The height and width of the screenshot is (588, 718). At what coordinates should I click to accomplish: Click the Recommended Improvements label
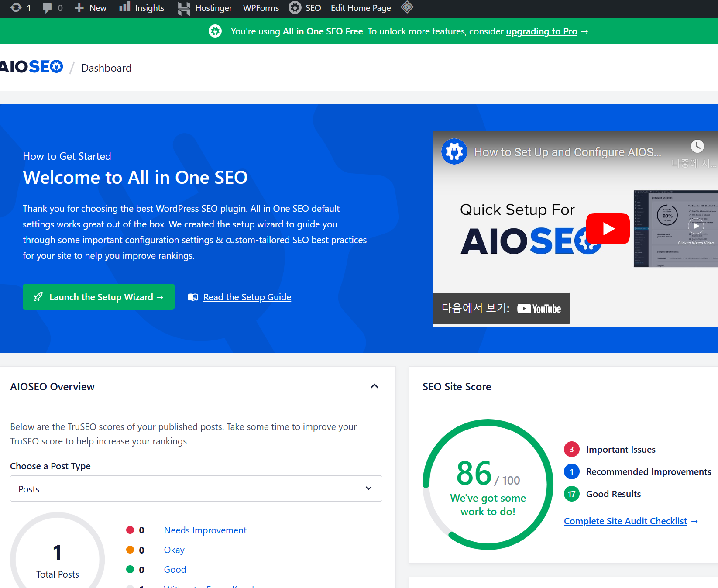(649, 472)
